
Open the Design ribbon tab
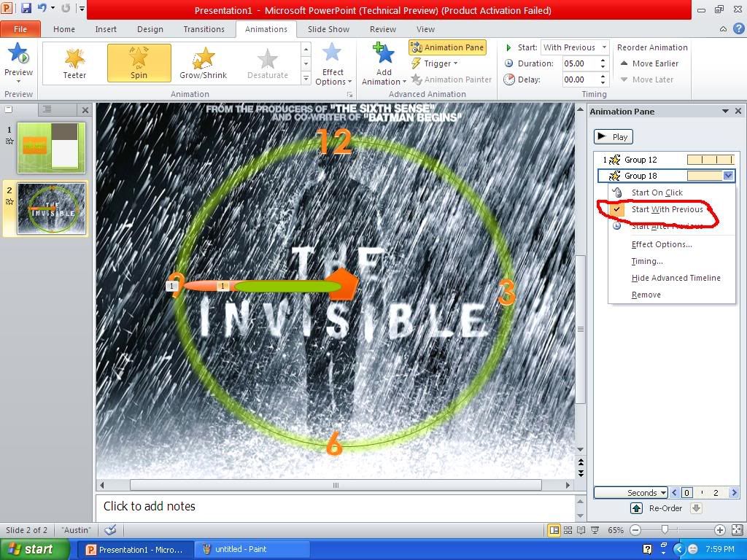[x=150, y=29]
